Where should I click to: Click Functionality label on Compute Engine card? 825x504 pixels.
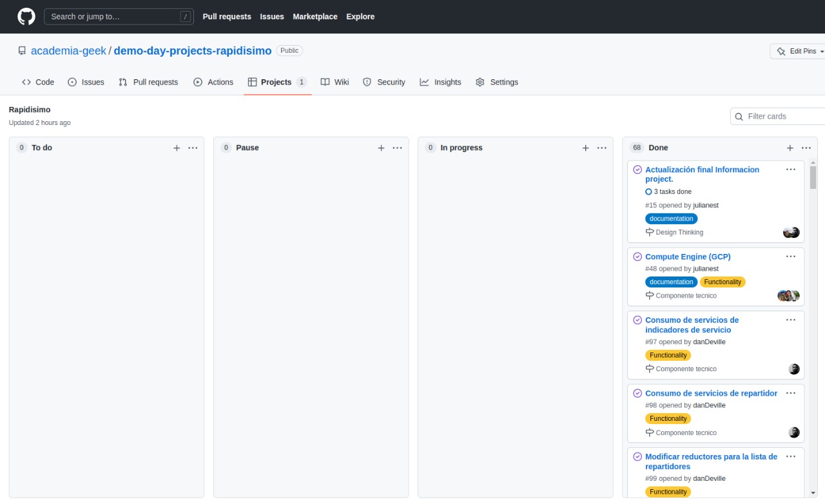723,282
